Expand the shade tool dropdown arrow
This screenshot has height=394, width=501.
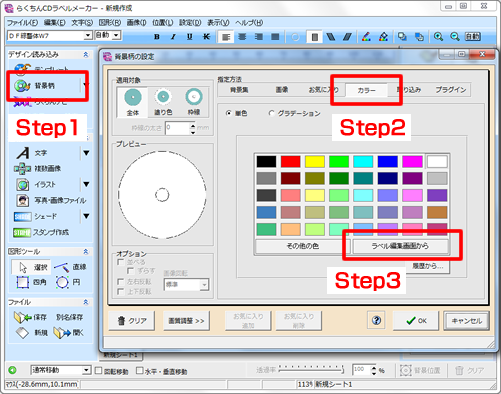tap(86, 216)
